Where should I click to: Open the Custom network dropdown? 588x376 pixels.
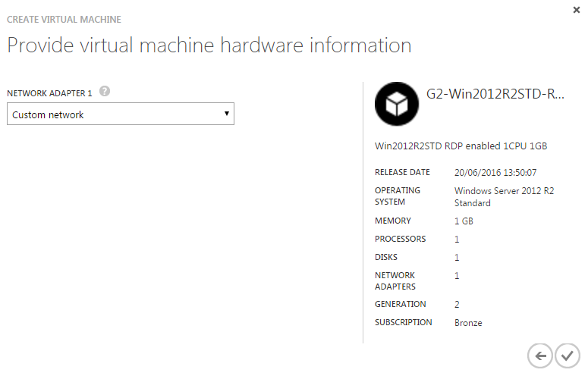coord(121,114)
